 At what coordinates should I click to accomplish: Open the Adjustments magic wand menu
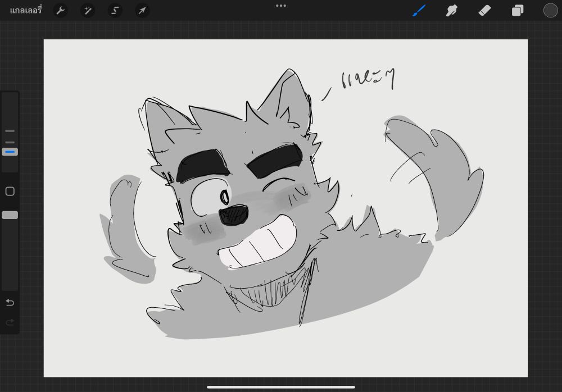(x=88, y=11)
